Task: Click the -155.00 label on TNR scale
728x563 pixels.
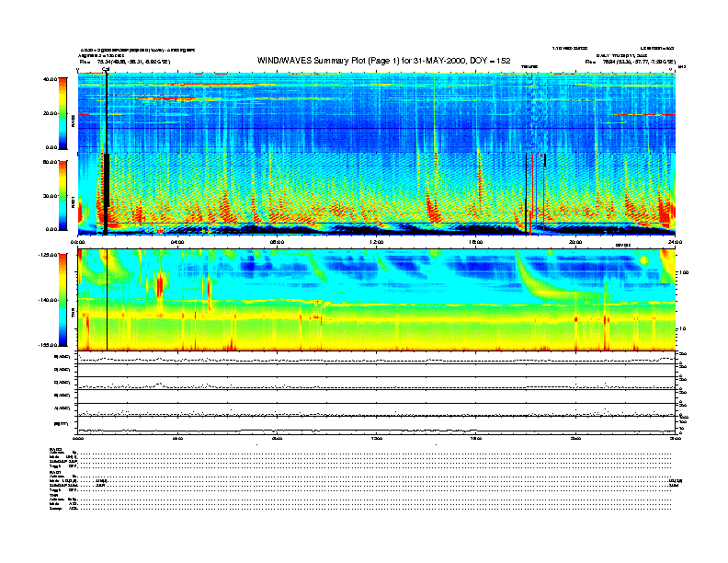Action: (x=48, y=345)
